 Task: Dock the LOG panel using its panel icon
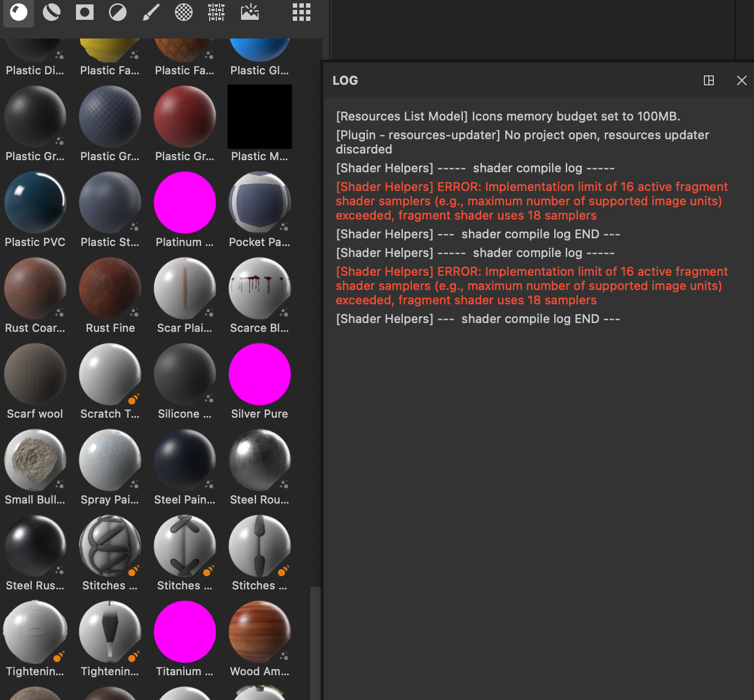click(708, 80)
